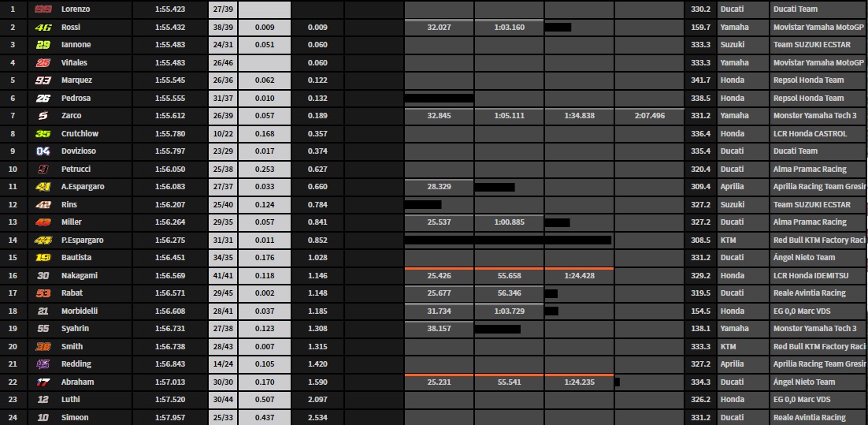The width and height of the screenshot is (868, 425).
Task: Select Iannone's 29 number badge
Action: [x=43, y=45]
